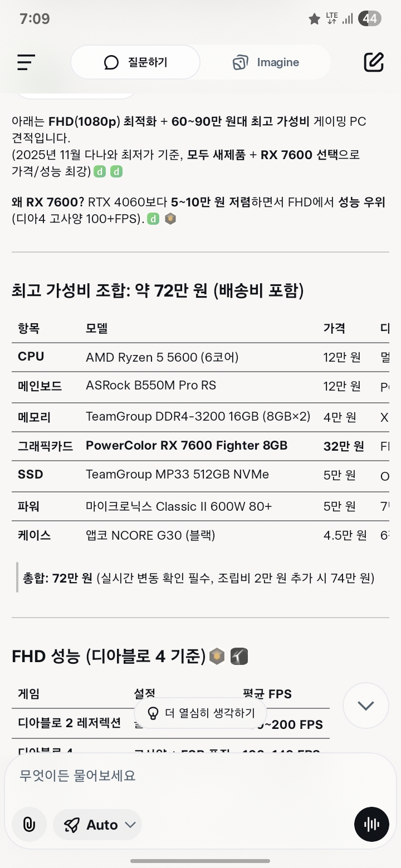Open the Auto model dropdown
401x868 pixels.
[x=97, y=825]
